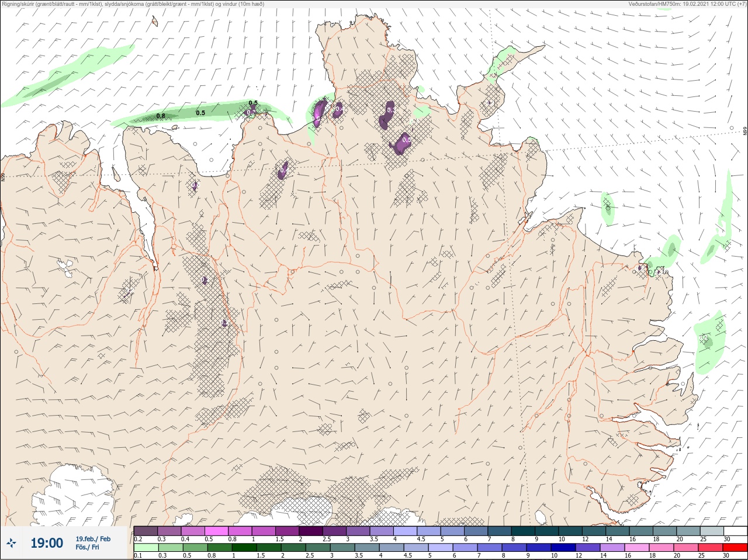748x560 pixels.
Task: Select the dusky purple 0.2 legend swatch
Action: click(146, 531)
